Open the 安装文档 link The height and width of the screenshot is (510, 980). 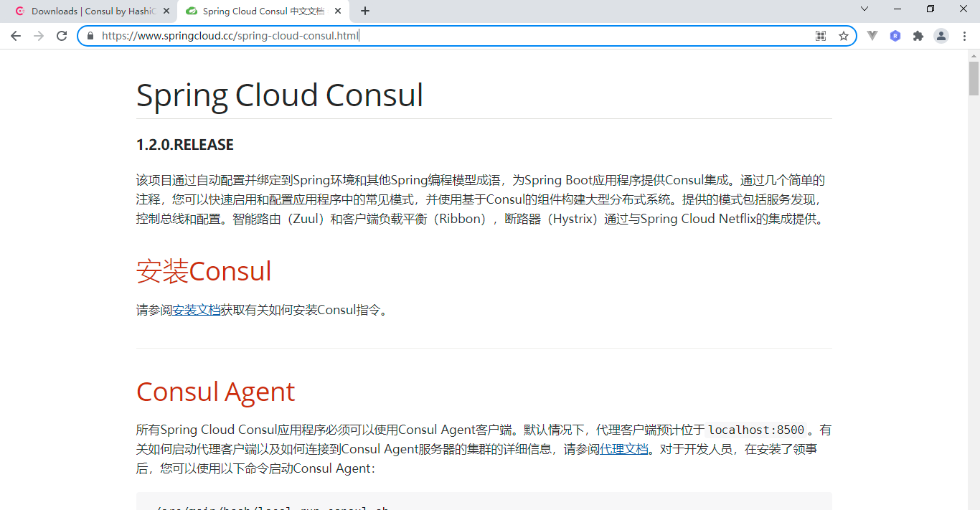(197, 310)
